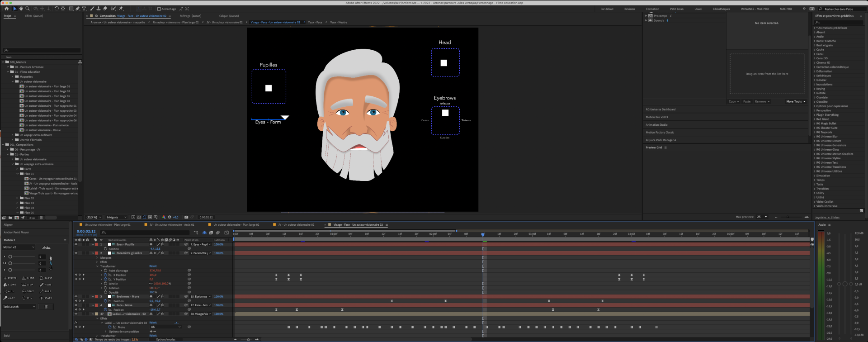Toggle stopwatch for X Position property
Viewport: 868px width, 342px height.
click(105, 275)
